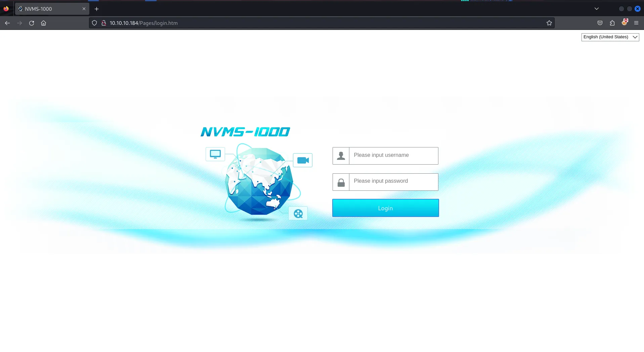Open the language dropdown
Image resolution: width=644 pixels, height=352 pixels.
click(610, 37)
